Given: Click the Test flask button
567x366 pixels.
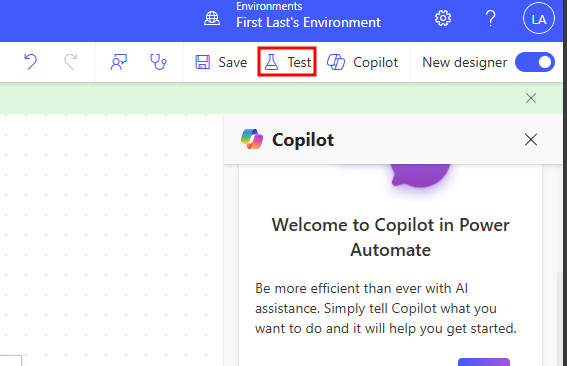Looking at the screenshot, I should click(x=287, y=62).
